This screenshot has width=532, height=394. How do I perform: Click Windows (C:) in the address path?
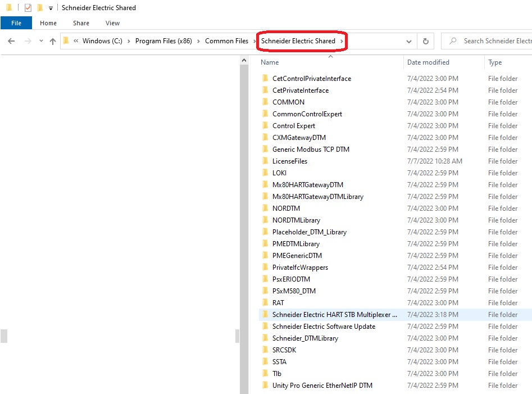(x=102, y=41)
